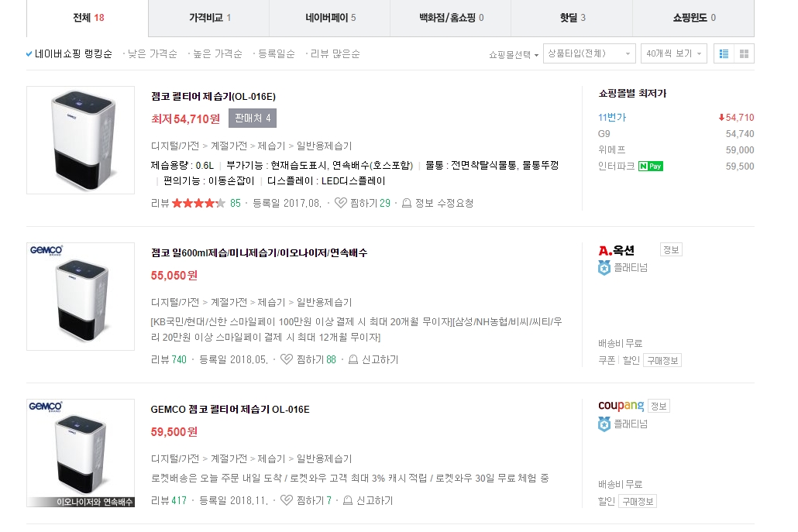Click 구매정보 button under coupang listing
798x532 pixels.
coord(637,502)
